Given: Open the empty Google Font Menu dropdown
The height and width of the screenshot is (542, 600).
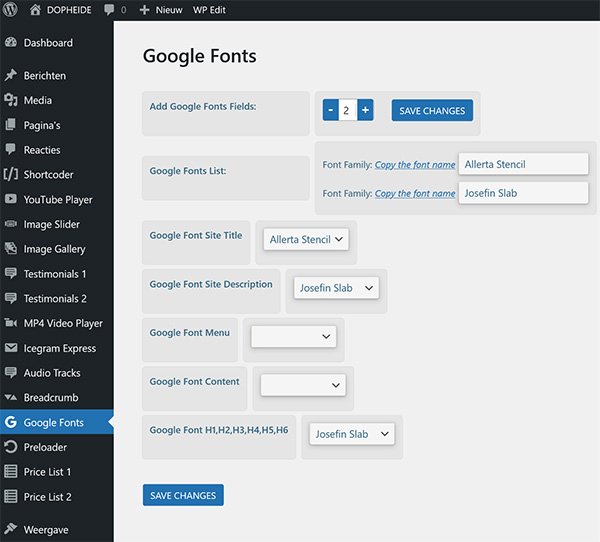Looking at the screenshot, I should pos(293,337).
